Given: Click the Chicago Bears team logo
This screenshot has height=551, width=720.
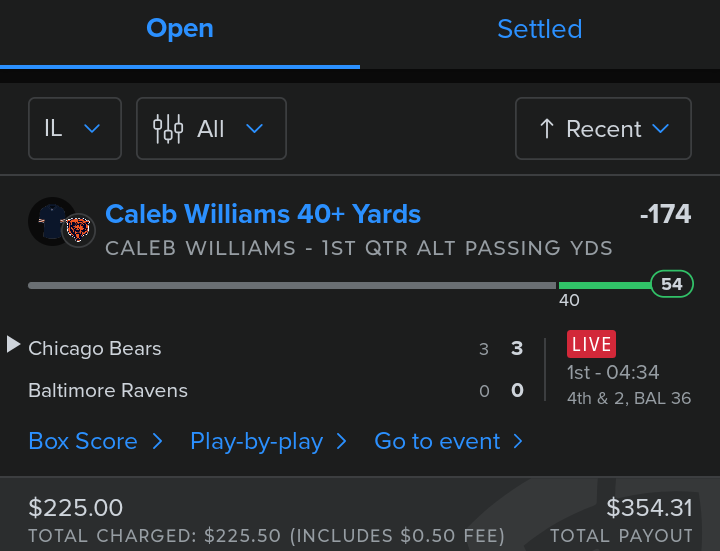Looking at the screenshot, I should [76, 230].
